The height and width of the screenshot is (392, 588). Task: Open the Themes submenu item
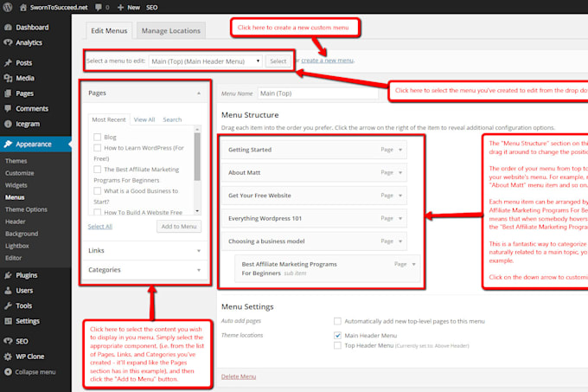point(16,161)
